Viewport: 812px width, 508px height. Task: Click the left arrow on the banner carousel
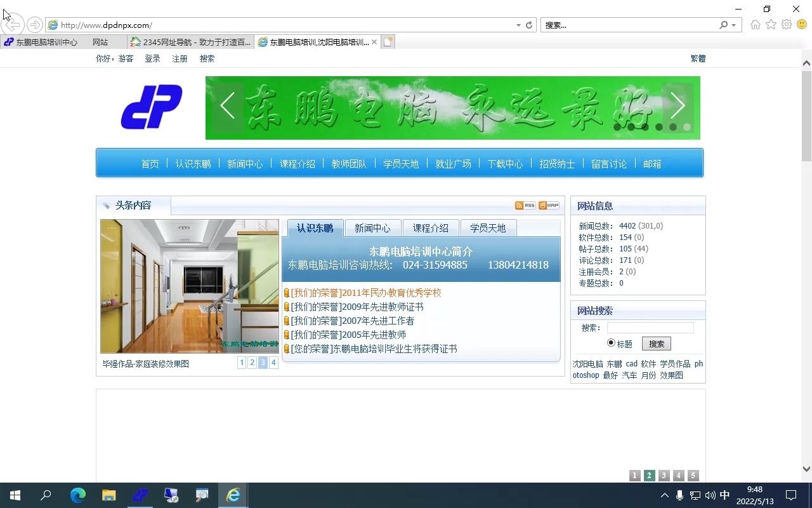click(227, 106)
